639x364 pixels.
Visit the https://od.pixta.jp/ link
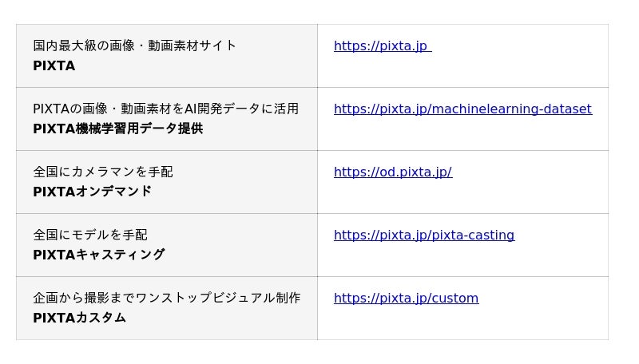coord(392,172)
